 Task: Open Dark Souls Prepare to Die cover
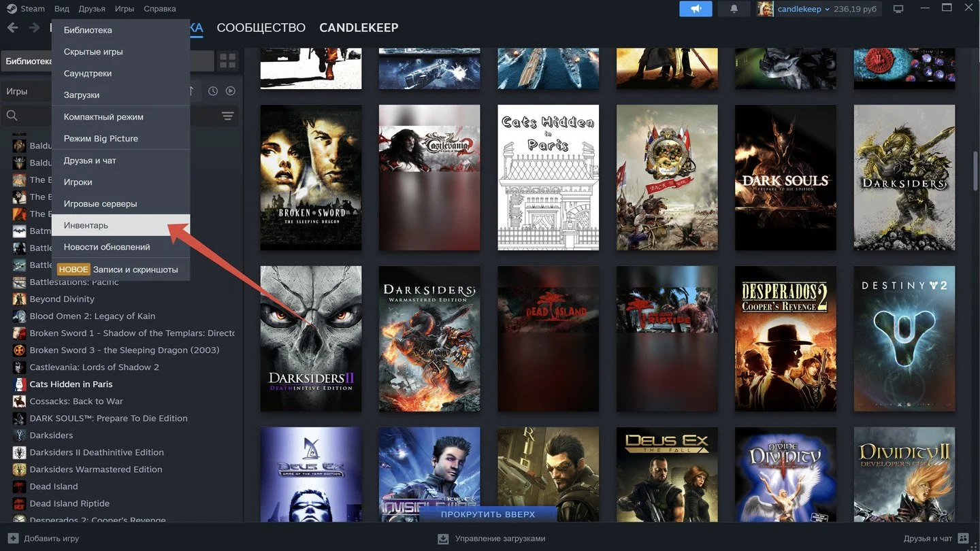(x=785, y=178)
